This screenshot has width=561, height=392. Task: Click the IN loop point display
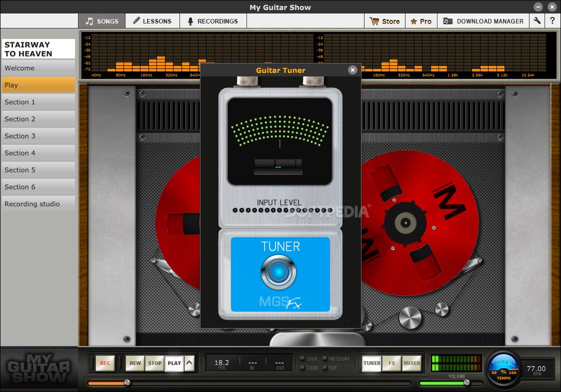tap(252, 364)
